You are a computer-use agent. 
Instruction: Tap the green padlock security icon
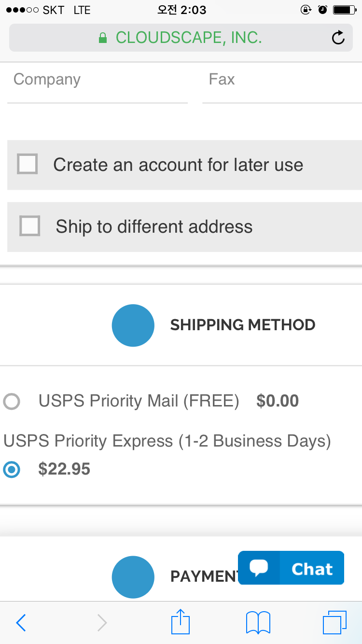102,38
